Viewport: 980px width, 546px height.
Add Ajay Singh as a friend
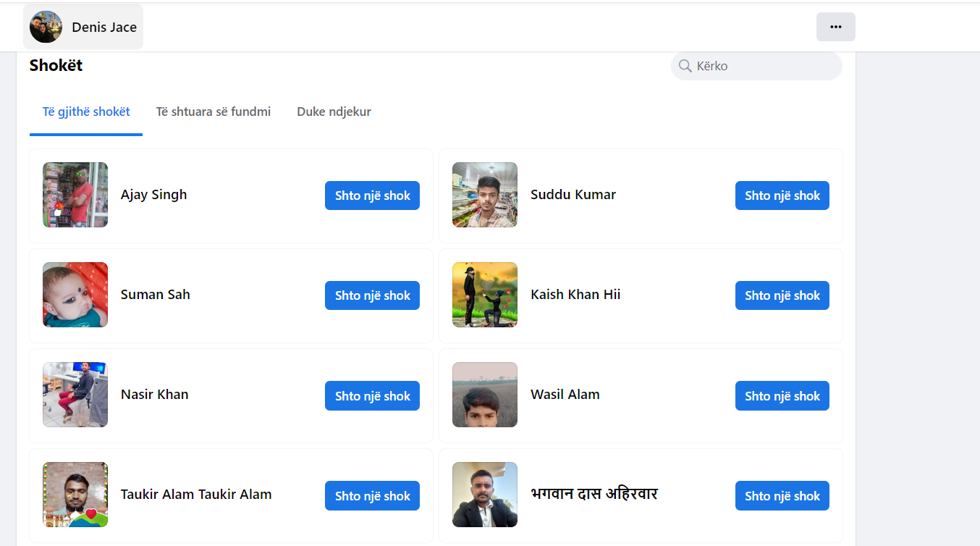tap(372, 196)
